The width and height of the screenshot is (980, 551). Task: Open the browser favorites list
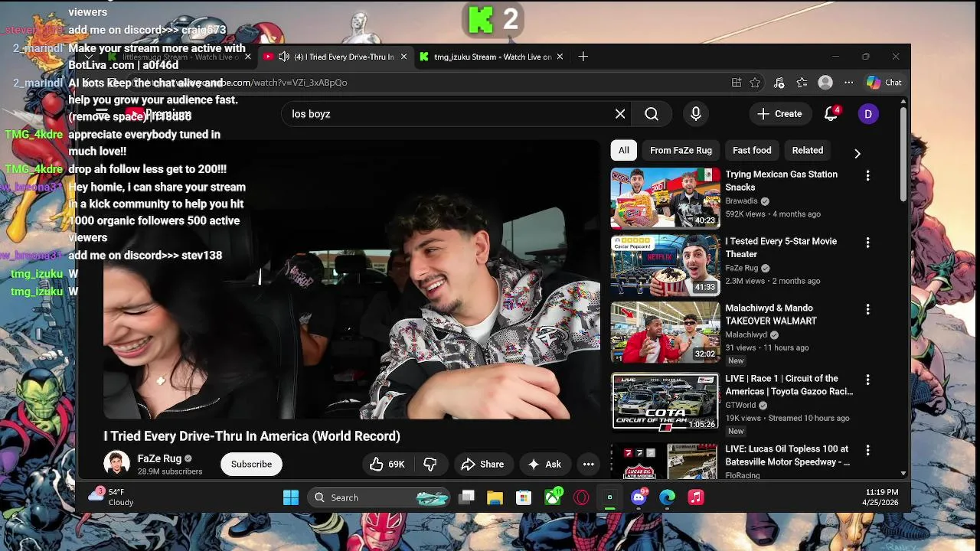coord(802,83)
